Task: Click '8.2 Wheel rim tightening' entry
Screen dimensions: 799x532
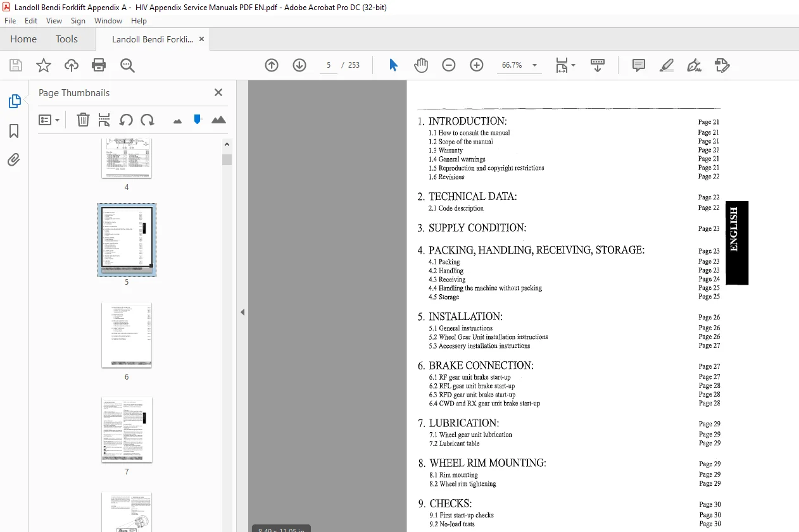Action: pos(463,484)
